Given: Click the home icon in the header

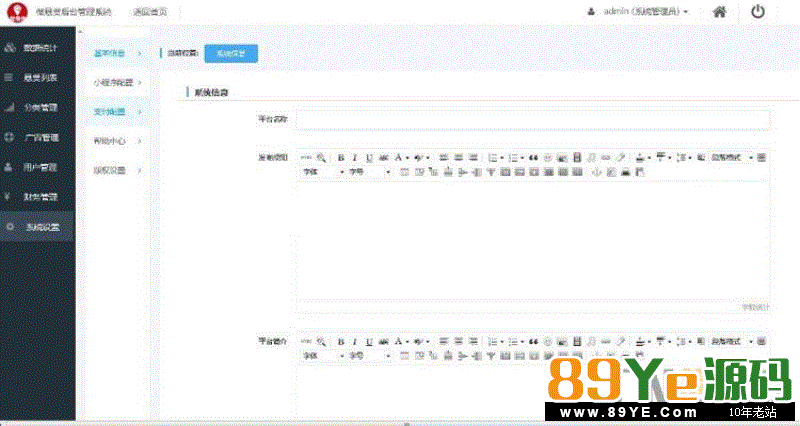Looking at the screenshot, I should [x=719, y=12].
